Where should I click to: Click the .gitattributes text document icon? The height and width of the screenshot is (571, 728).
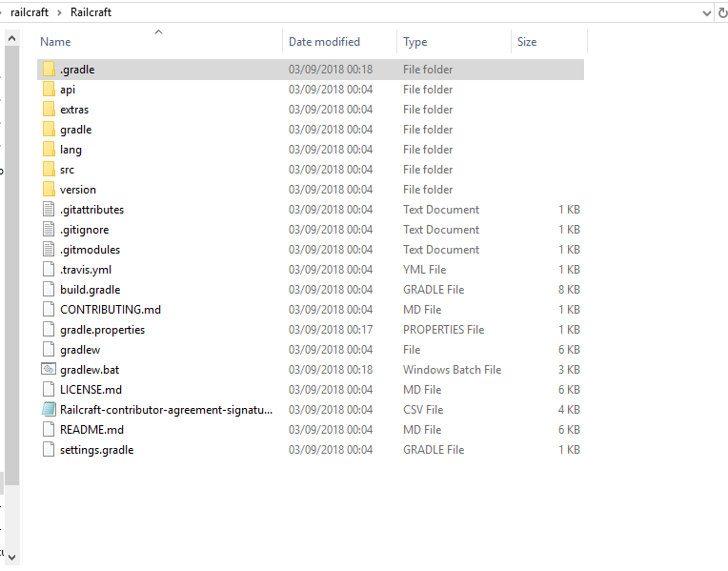[49, 209]
